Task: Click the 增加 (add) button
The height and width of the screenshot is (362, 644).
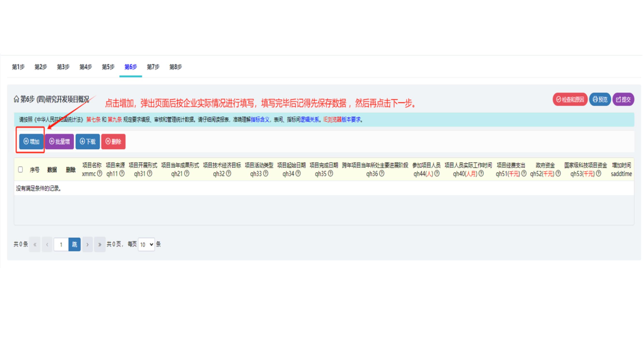Action: tap(31, 142)
